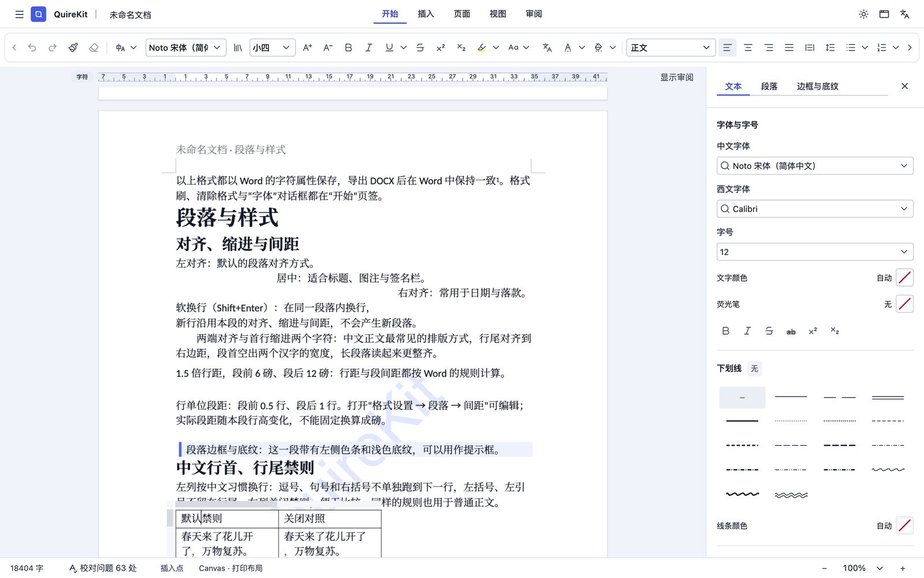924x578 pixels.
Task: Open the 边框与底纹 side panel tab
Action: (x=818, y=86)
